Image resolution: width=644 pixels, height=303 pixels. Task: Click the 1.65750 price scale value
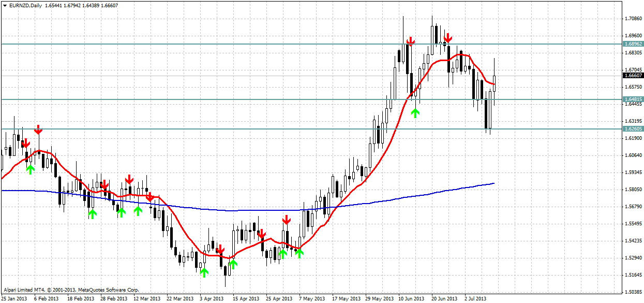(633, 87)
